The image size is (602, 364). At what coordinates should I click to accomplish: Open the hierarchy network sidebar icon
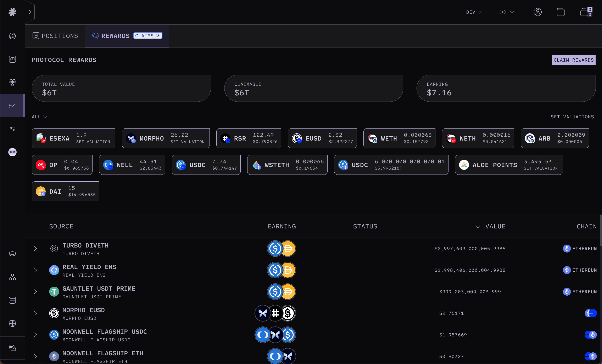click(x=12, y=277)
